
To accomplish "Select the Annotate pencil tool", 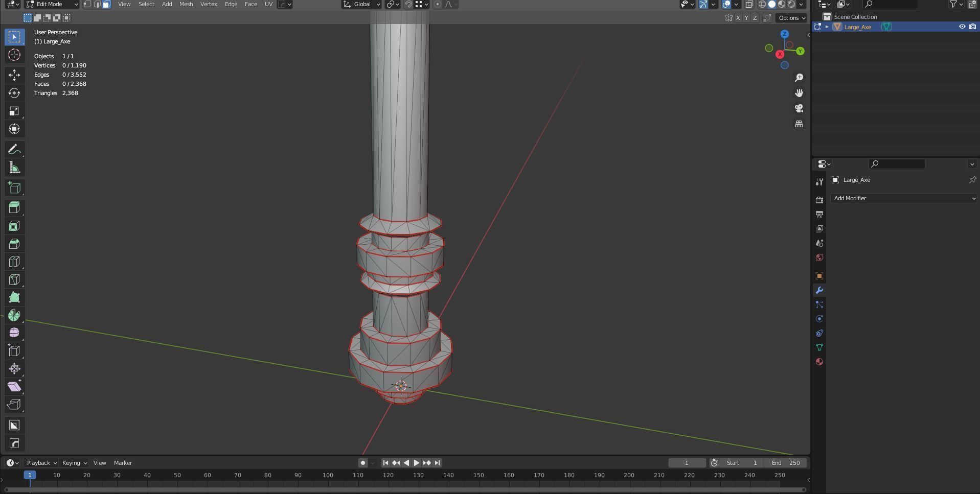I will click(14, 149).
